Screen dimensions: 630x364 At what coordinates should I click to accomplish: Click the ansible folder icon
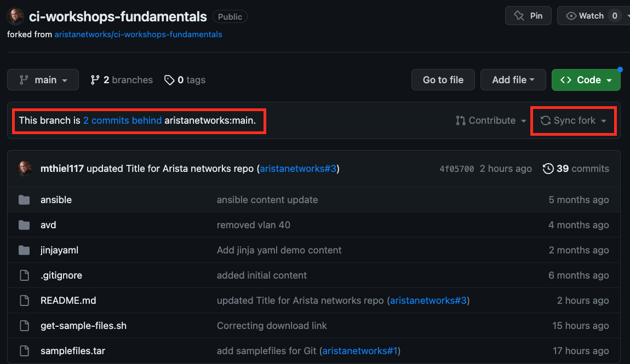pos(24,200)
